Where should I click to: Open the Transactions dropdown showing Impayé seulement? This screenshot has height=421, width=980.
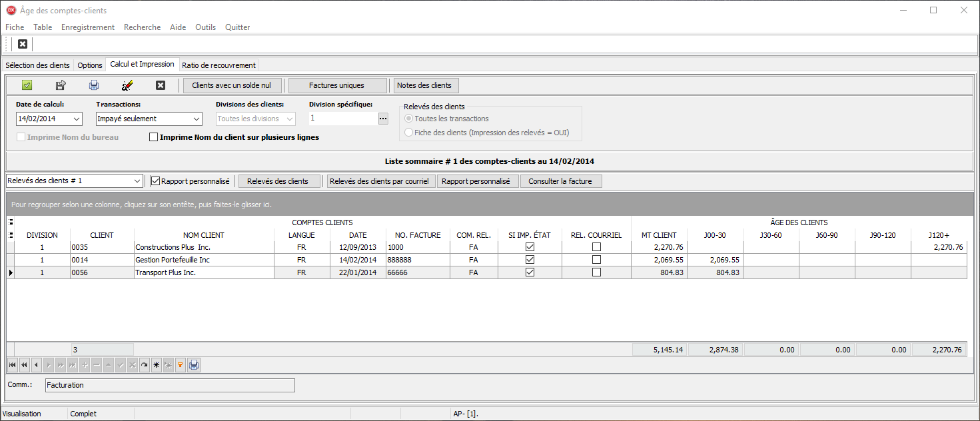196,119
